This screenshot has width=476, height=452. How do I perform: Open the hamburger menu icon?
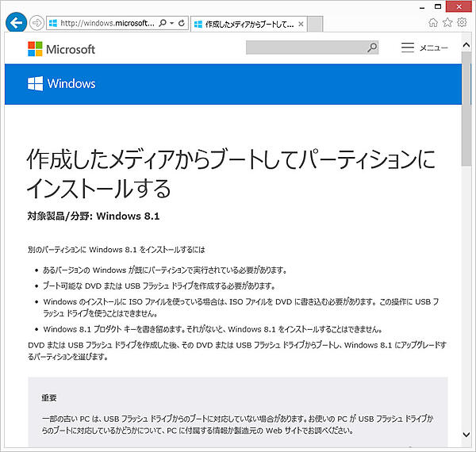click(408, 48)
